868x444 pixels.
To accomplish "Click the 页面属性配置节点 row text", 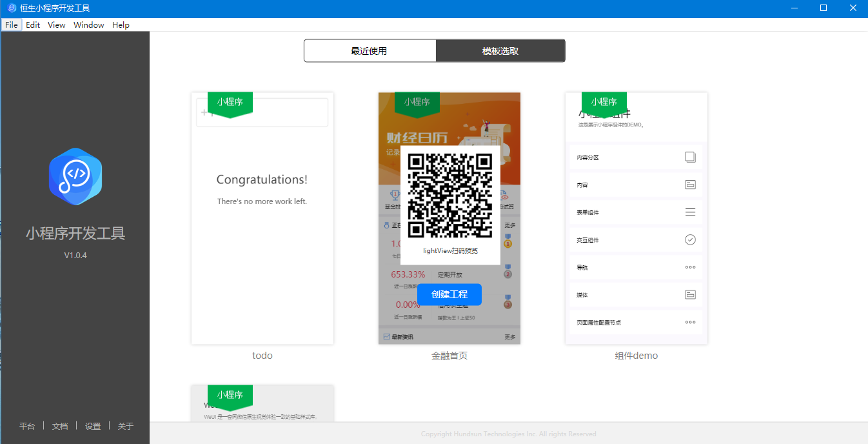I will point(598,322).
